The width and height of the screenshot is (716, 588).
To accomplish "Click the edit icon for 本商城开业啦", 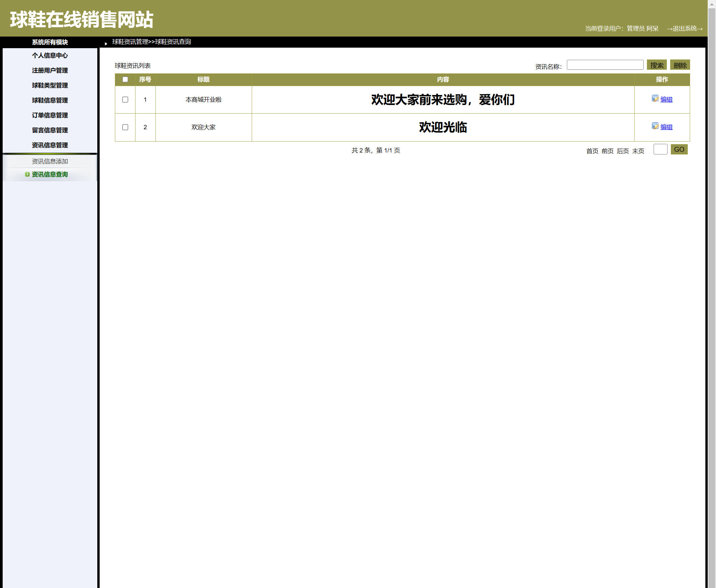I will point(656,100).
